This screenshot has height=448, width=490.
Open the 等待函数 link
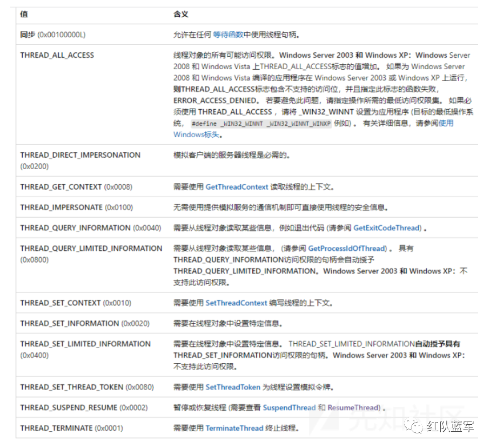tap(228, 35)
